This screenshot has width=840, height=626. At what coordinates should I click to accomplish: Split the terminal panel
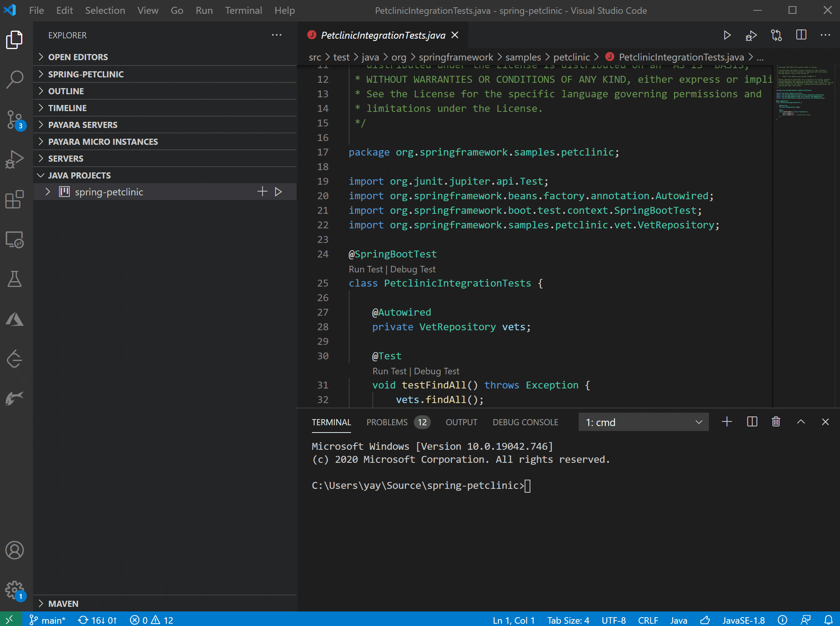pyautogui.click(x=752, y=422)
